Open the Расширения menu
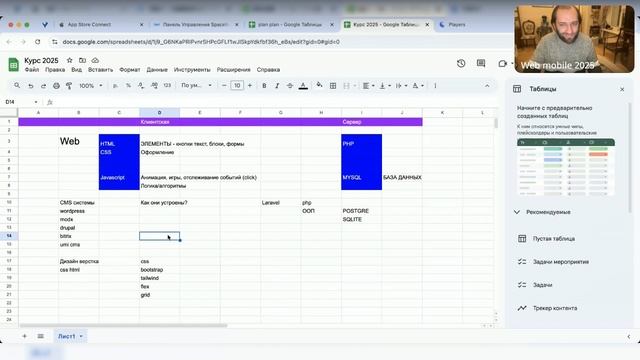Viewport: 640px width, 360px height. [x=233, y=70]
